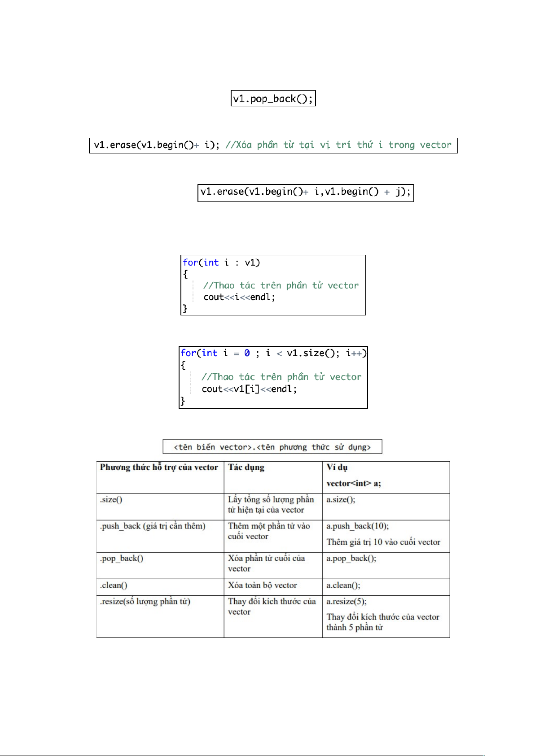The image size is (535, 756).
Task: Click the 'cout<<v1[i]<<endl;' statement
Action: click(249, 389)
